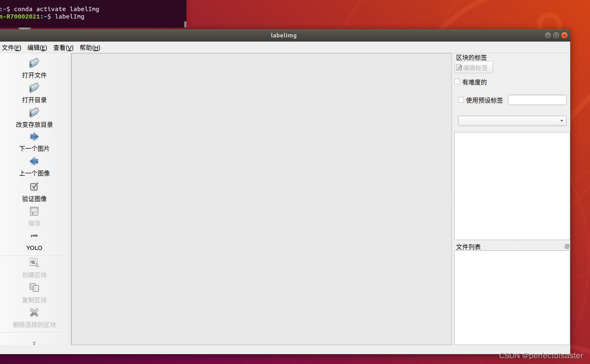Expand the toolbar overflow chevron at bottom
The height and width of the screenshot is (364, 590).
[34, 343]
